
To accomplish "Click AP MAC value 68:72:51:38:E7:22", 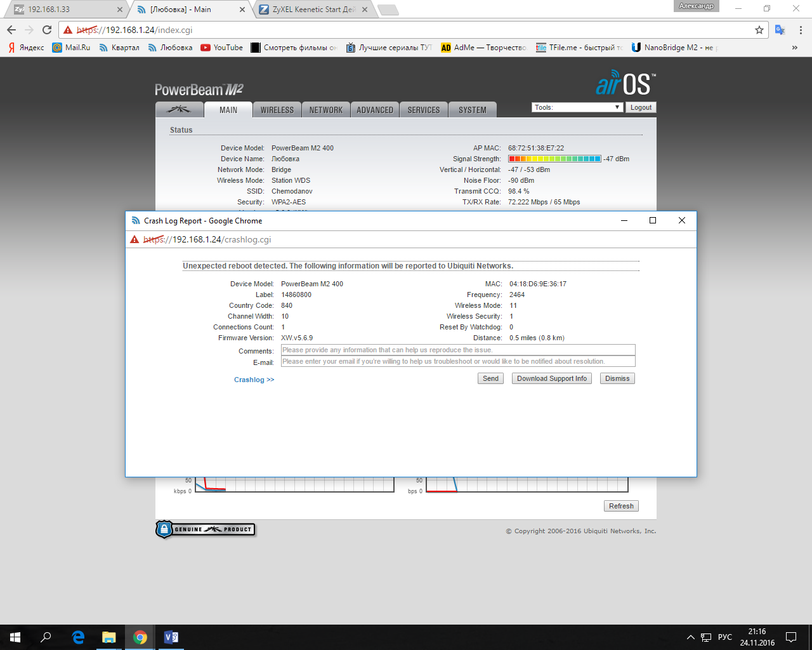I will (536, 148).
